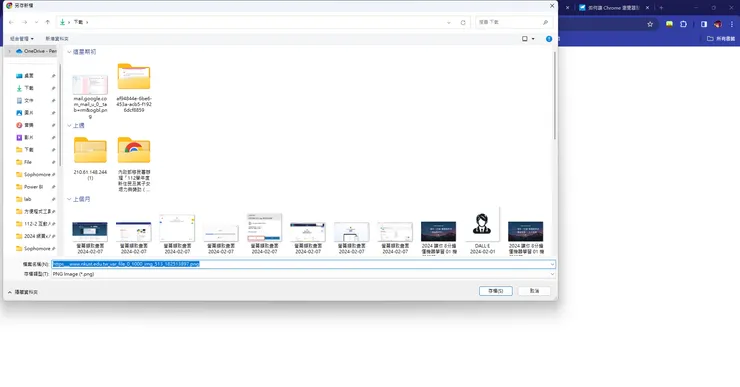Image resolution: width=740 pixels, height=387 pixels.
Task: Open pinned 下載 with green arrow icon
Action: (29, 88)
